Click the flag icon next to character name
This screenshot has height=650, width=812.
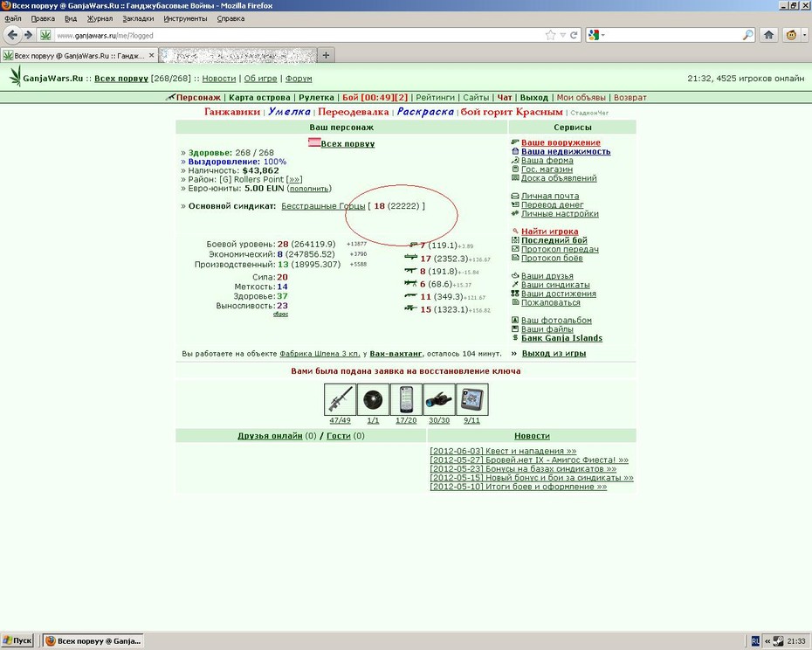click(x=313, y=142)
